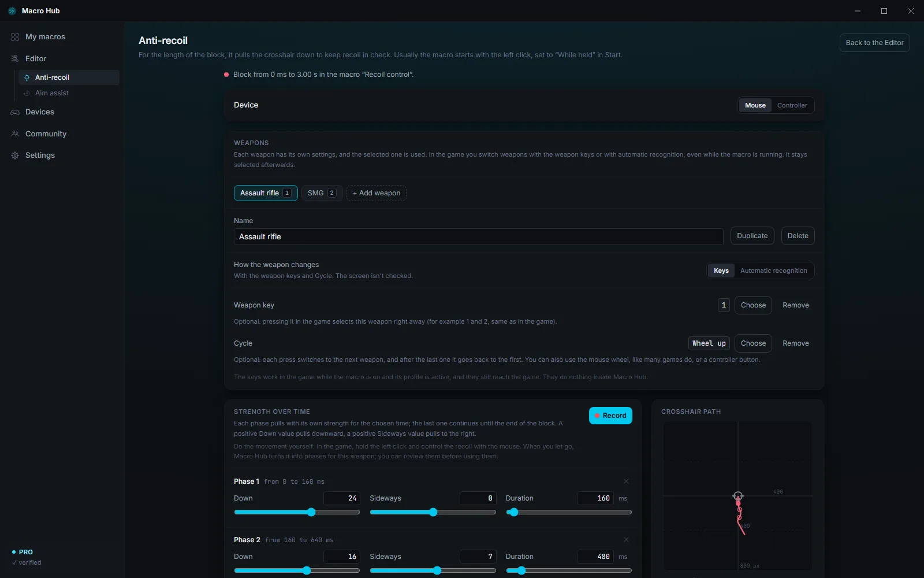Choose a new Cycle key
The width and height of the screenshot is (924, 578).
tap(753, 343)
